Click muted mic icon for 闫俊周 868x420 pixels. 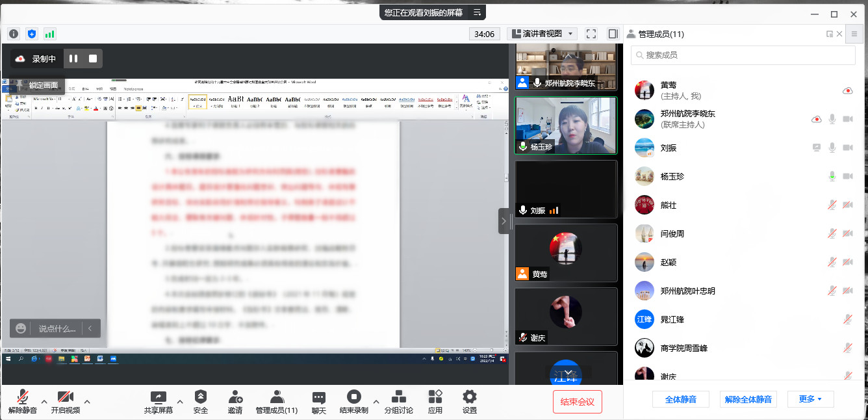click(832, 233)
